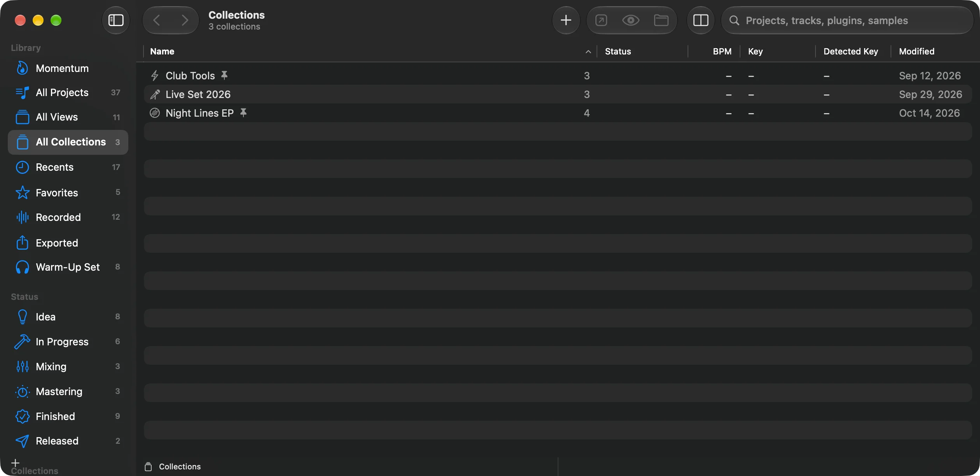Go forward with the right chevron
This screenshot has width=980, height=476.
185,20
